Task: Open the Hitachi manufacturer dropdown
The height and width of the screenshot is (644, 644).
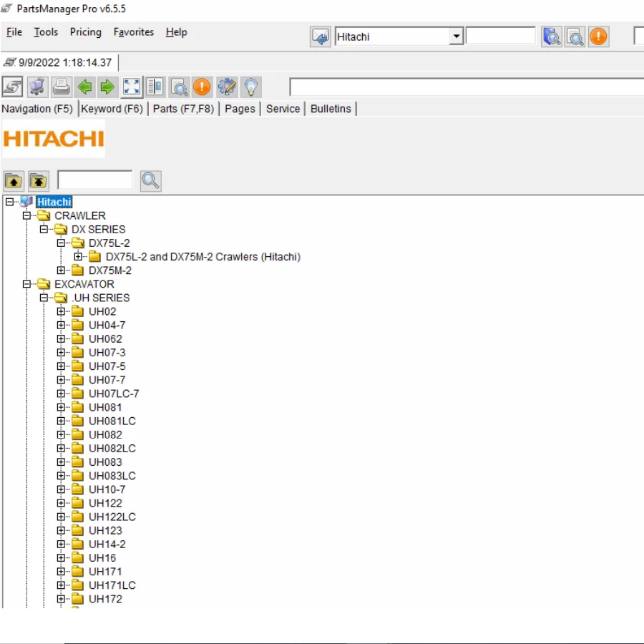Action: (x=457, y=36)
